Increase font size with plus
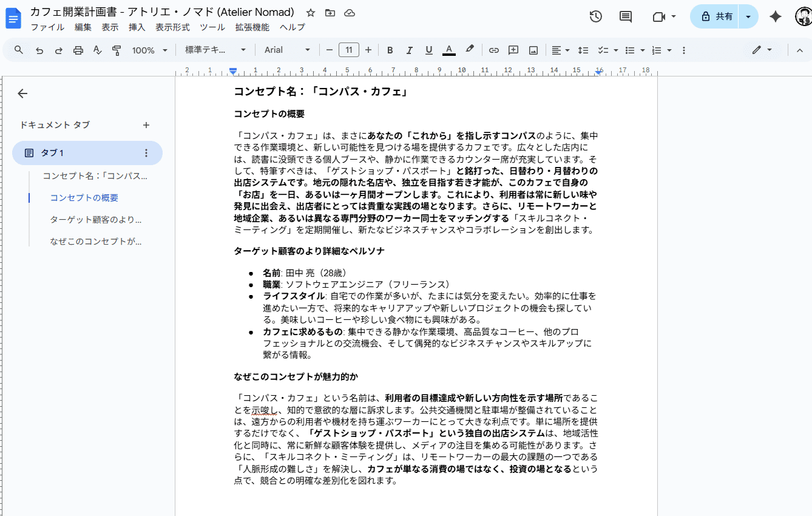This screenshot has width=812, height=516. pyautogui.click(x=368, y=50)
